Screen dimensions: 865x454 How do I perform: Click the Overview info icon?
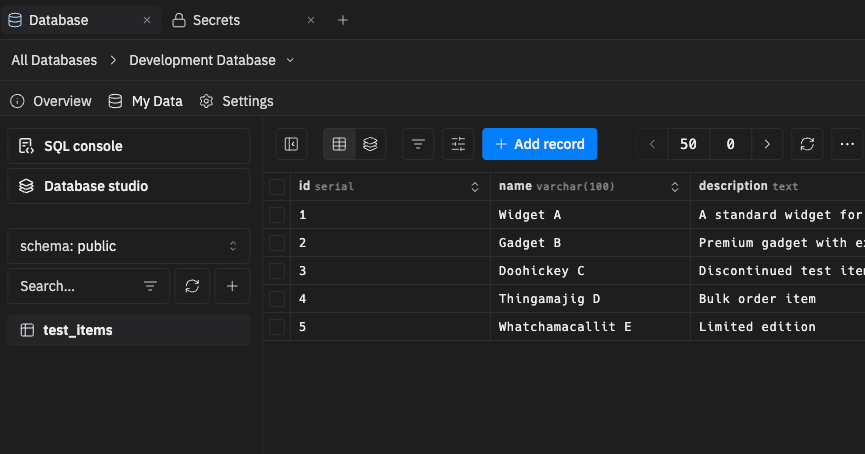point(17,101)
